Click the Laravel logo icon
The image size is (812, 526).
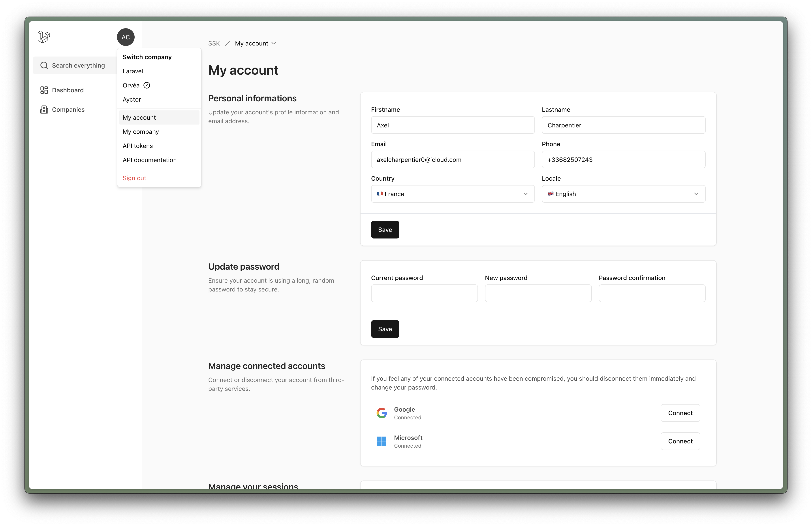44,37
